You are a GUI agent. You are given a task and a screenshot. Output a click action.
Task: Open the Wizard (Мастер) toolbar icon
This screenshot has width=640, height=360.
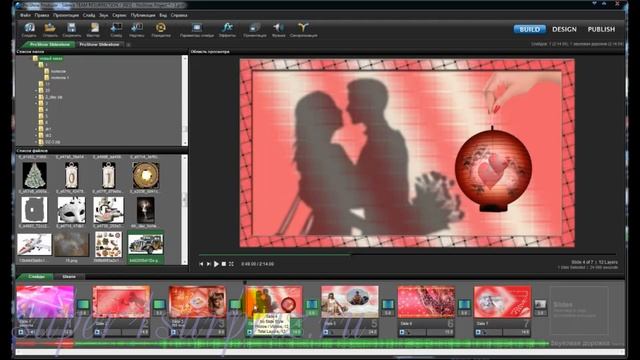(x=94, y=28)
